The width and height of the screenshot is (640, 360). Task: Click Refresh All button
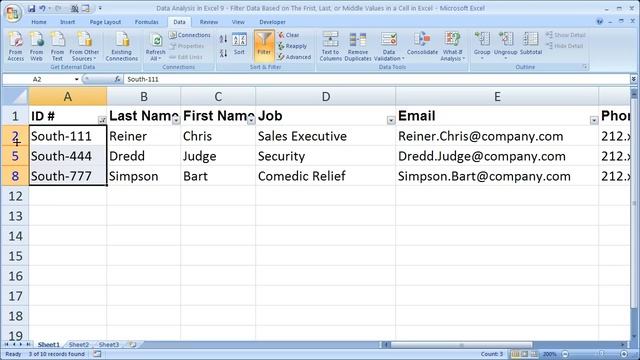[156, 47]
